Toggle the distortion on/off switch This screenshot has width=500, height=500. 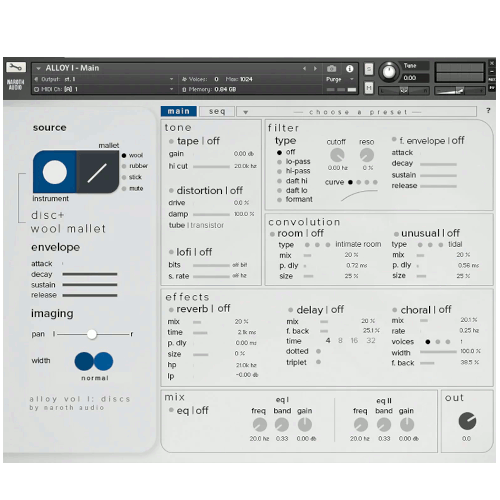click(171, 191)
